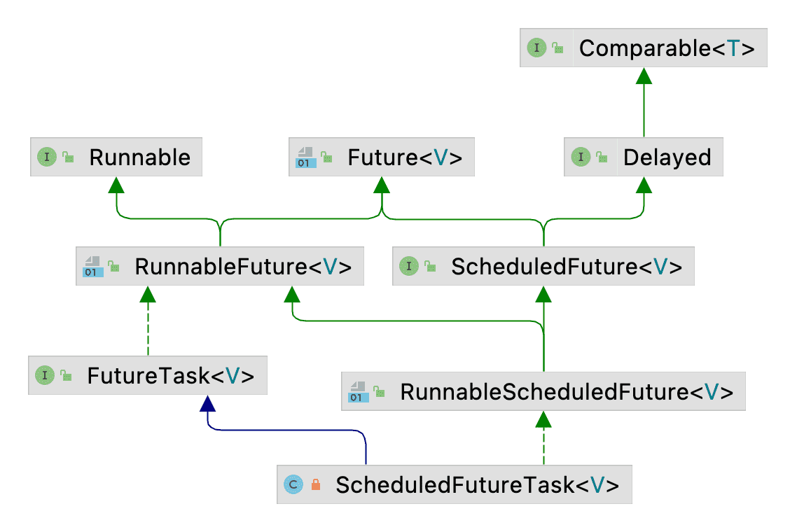The width and height of the screenshot is (797, 532).
Task: Select the ScheduledFuture<V> node
Action: click(566, 267)
